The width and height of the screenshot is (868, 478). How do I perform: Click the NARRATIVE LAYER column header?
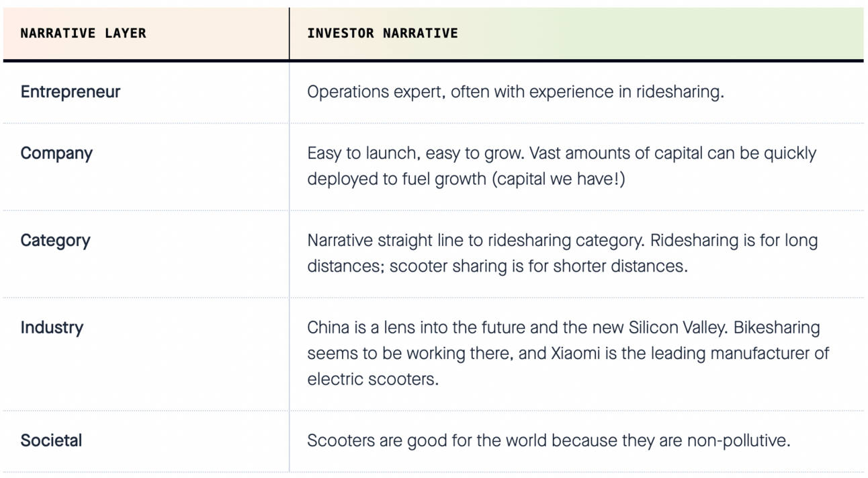point(83,33)
